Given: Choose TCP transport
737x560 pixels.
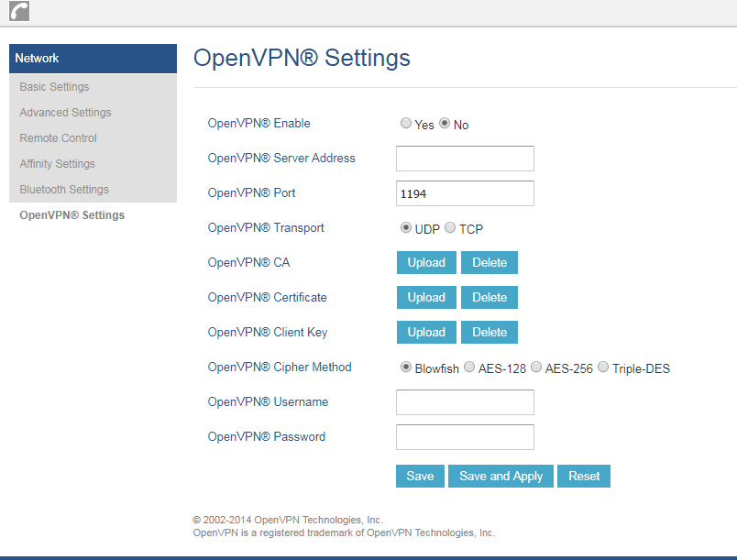Looking at the screenshot, I should coord(450,227).
